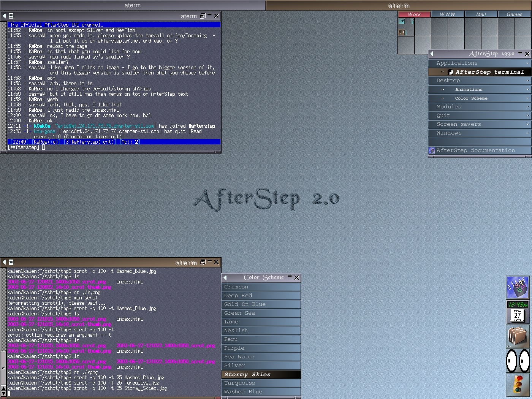Open the Desktop entry in the AfterStep menu
The width and height of the screenshot is (532, 399).
[448, 81]
